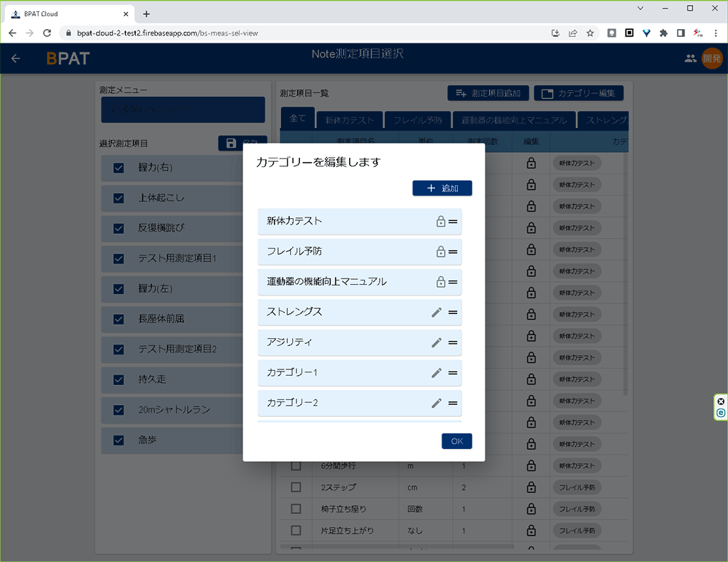Open the Chrome three-dot menu

click(x=716, y=33)
